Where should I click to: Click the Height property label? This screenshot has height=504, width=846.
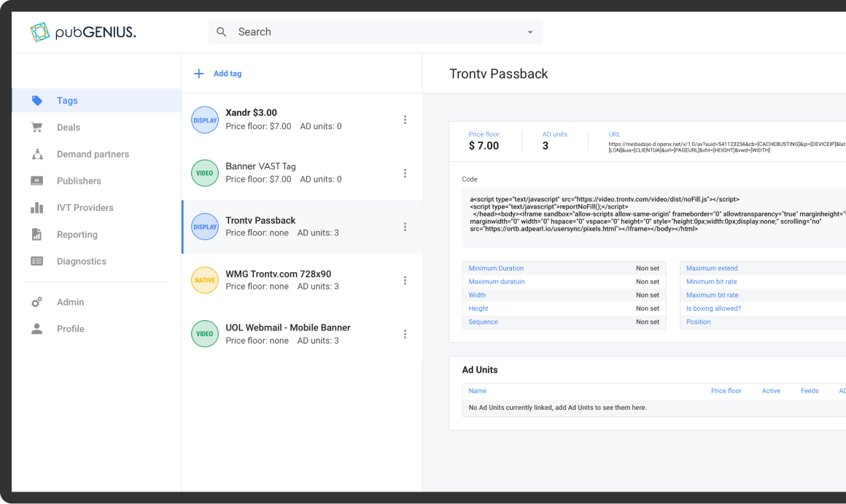(478, 309)
